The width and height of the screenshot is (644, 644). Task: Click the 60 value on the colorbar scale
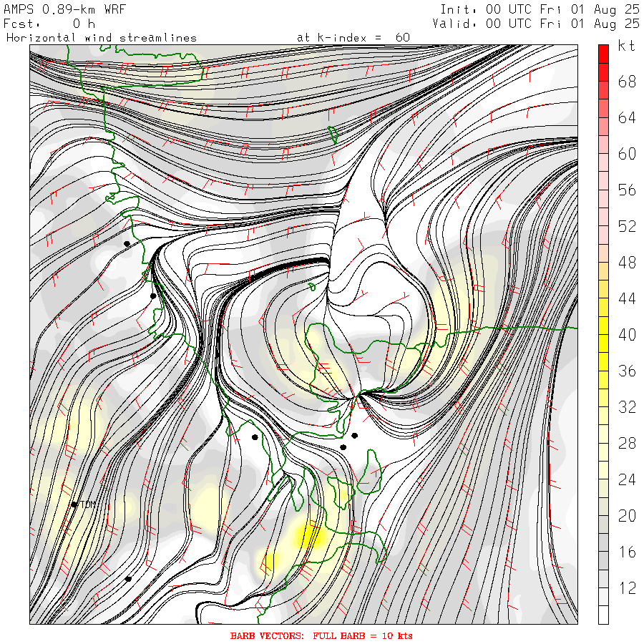click(x=627, y=154)
